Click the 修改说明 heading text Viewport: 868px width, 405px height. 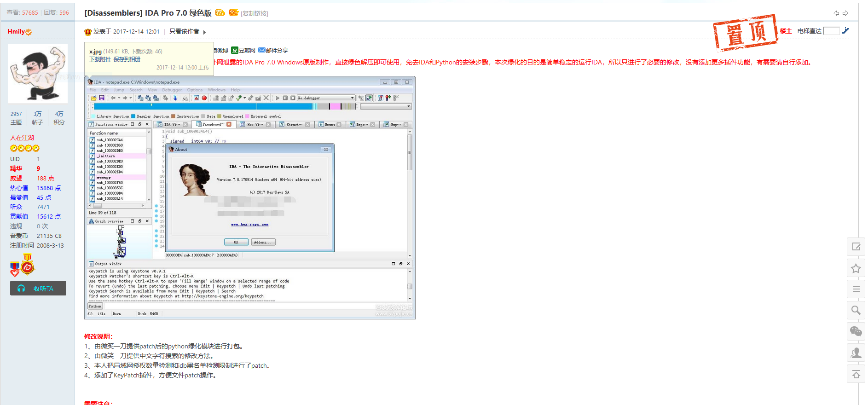(98, 336)
